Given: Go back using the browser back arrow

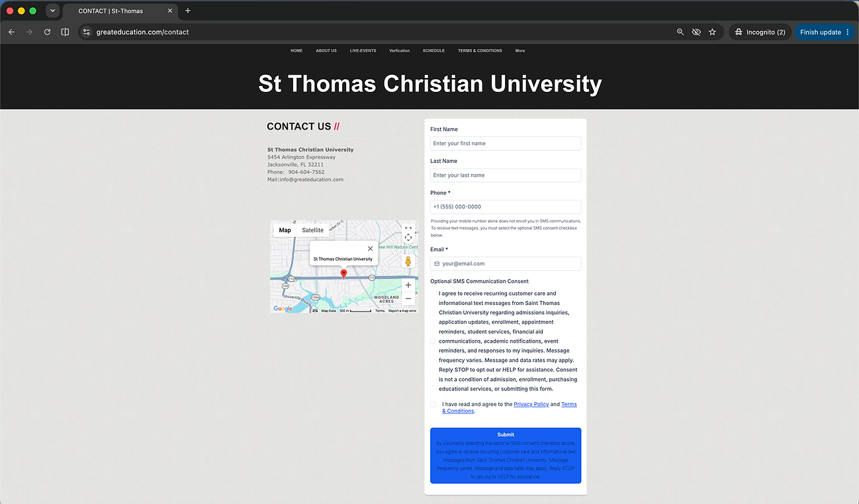Looking at the screenshot, I should click(11, 32).
